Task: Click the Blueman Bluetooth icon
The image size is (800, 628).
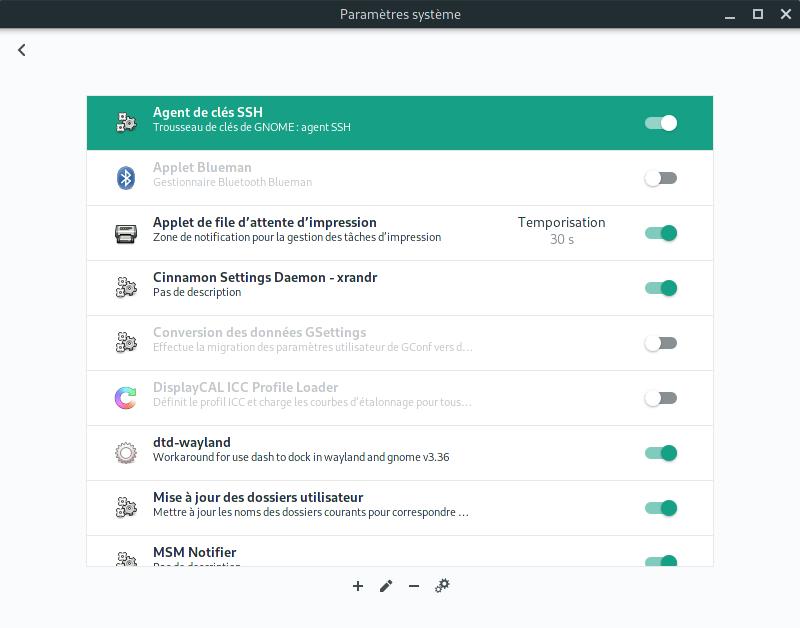Action: [x=126, y=178]
